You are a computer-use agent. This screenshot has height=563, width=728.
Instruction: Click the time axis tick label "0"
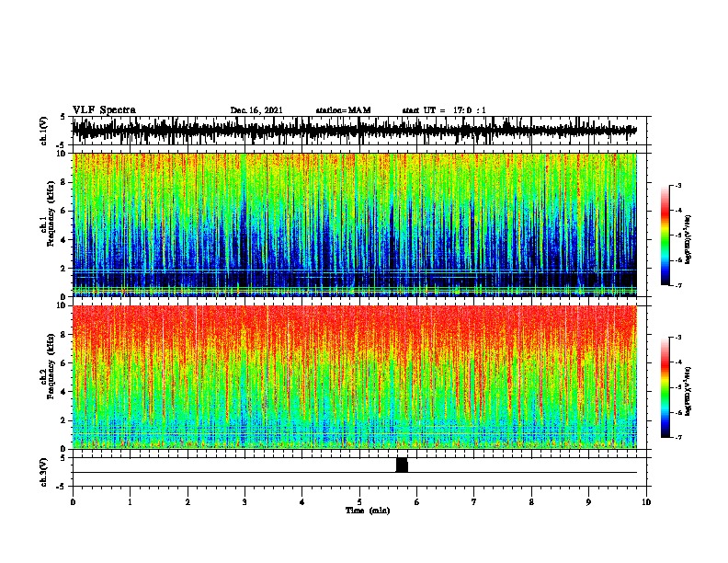pos(73,501)
